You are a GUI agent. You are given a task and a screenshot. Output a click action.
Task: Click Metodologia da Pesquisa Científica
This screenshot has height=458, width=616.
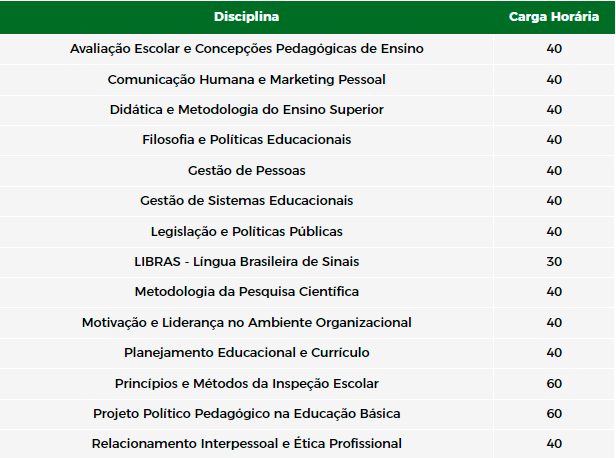tap(246, 292)
